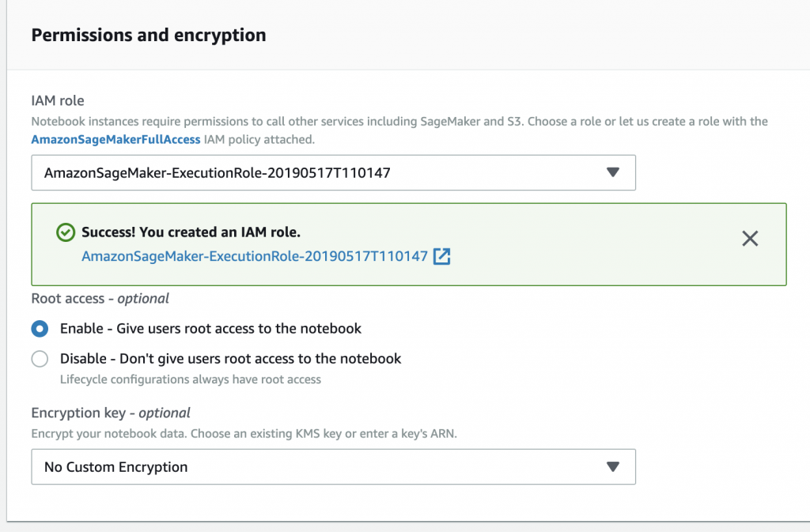
Task: Click the Encryption key dropdown arrow
Action: pyautogui.click(x=613, y=466)
